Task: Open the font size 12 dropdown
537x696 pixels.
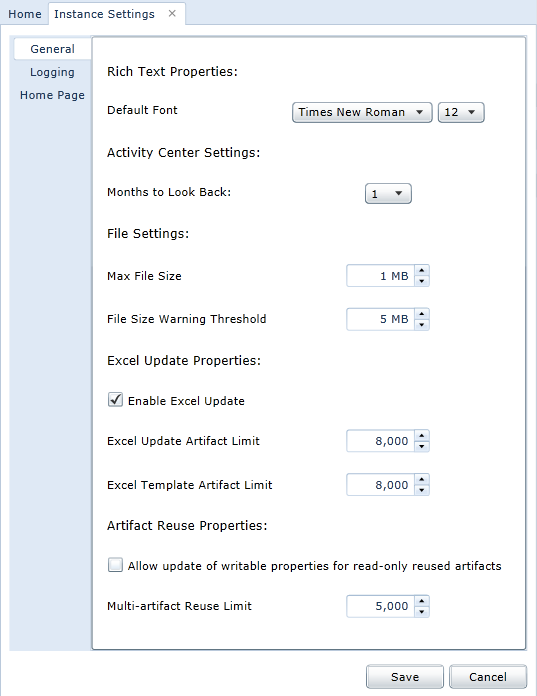Action: point(461,112)
